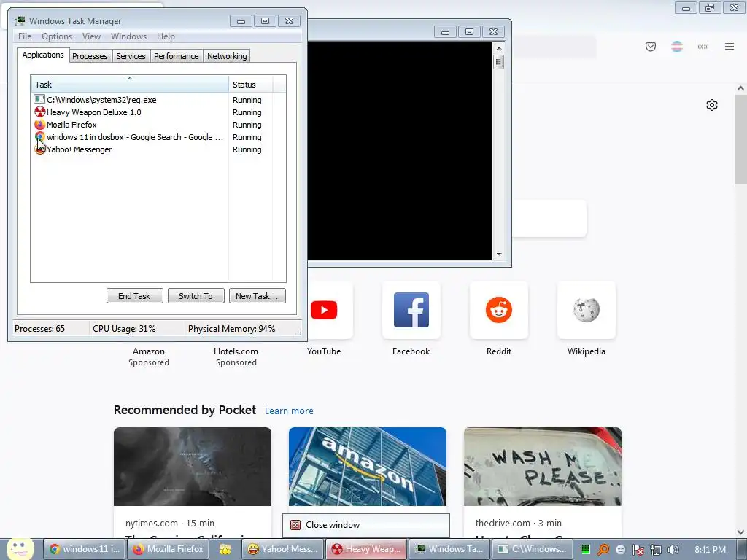Screen dimensions: 747x560
Task: Switch to the Services tab
Action: [x=131, y=56]
